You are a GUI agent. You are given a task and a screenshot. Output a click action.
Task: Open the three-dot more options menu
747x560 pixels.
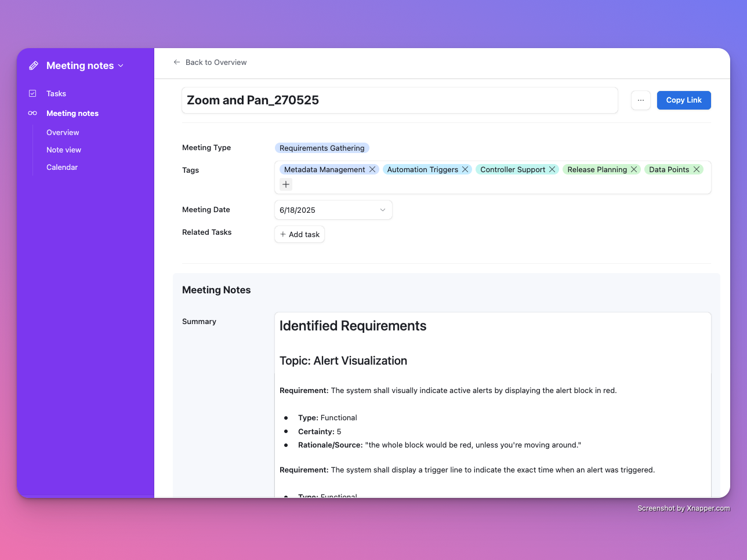(x=640, y=100)
